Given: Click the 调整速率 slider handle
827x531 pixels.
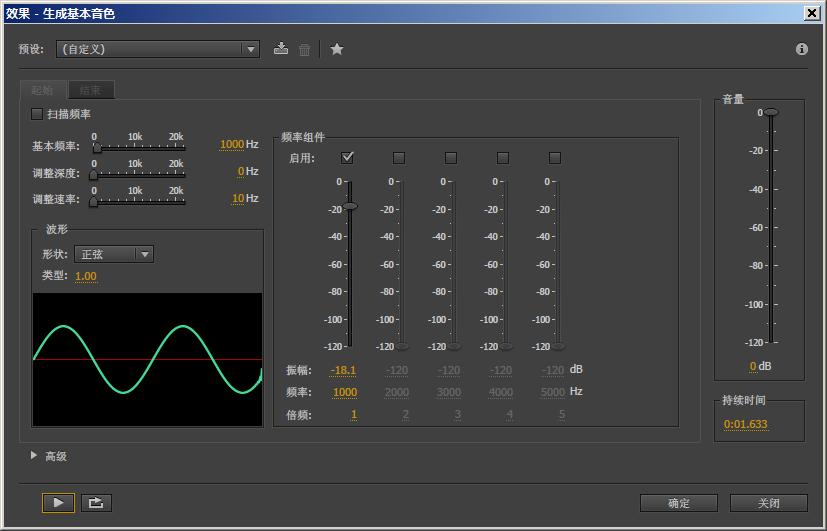Looking at the screenshot, I should click(93, 201).
